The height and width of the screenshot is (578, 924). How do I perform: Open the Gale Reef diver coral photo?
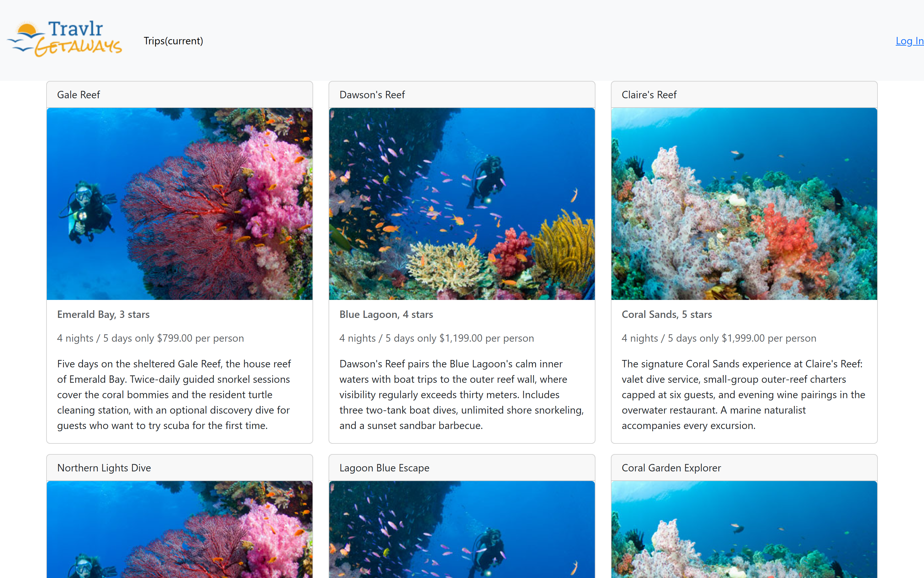[179, 204]
